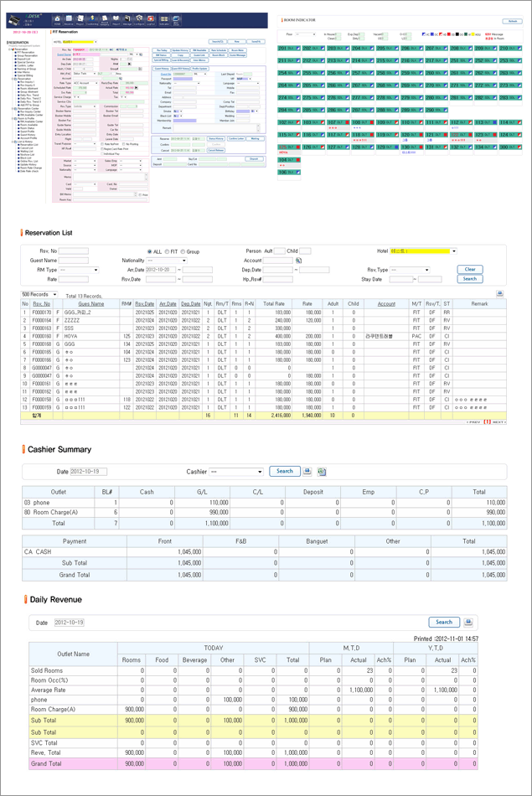Image resolution: width=532 pixels, height=796 pixels.
Task: Select the ALL radio button
Action: [147, 251]
